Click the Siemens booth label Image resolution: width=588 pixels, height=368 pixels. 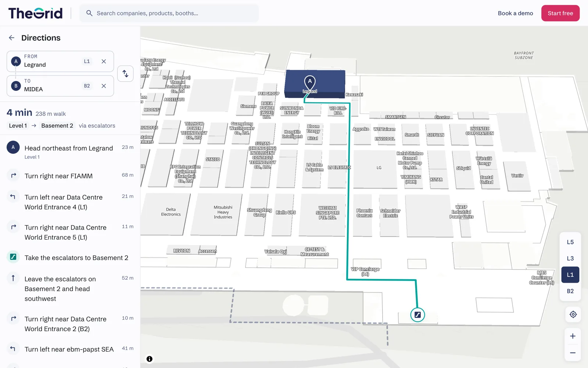click(x=248, y=106)
